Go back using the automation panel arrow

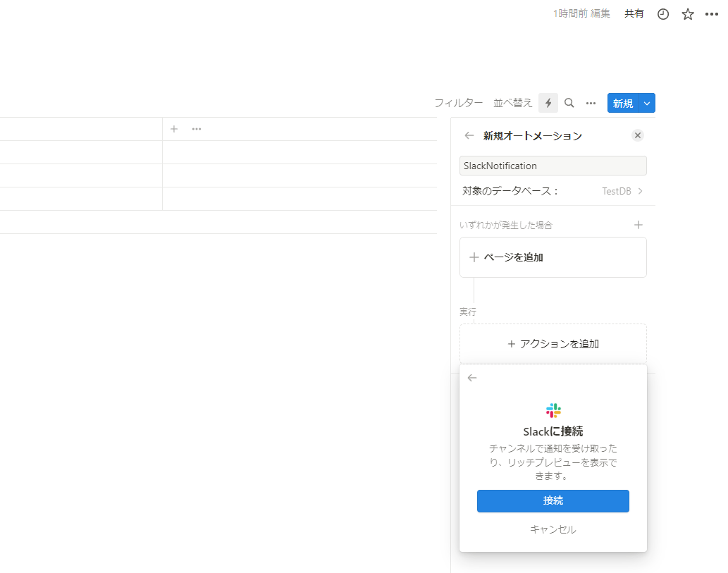(x=469, y=135)
